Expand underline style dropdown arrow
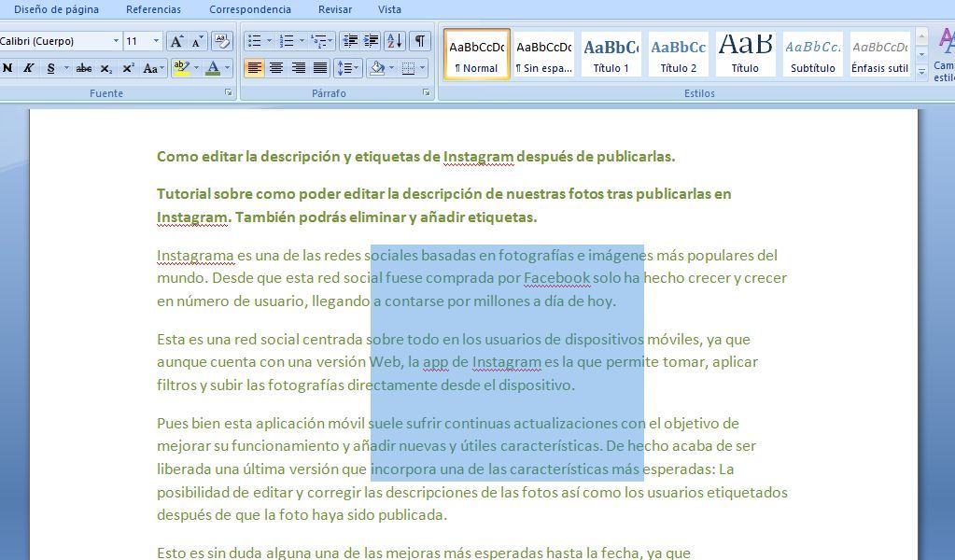 pos(66,68)
